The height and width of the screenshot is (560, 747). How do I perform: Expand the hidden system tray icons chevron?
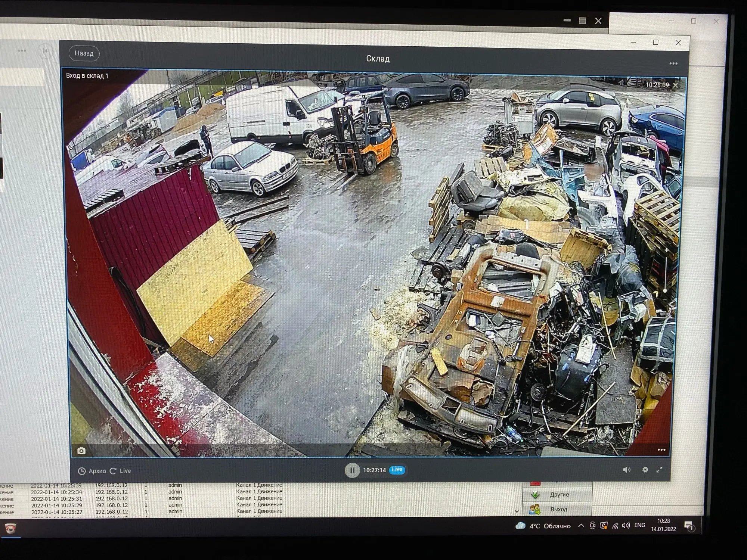tap(581, 526)
